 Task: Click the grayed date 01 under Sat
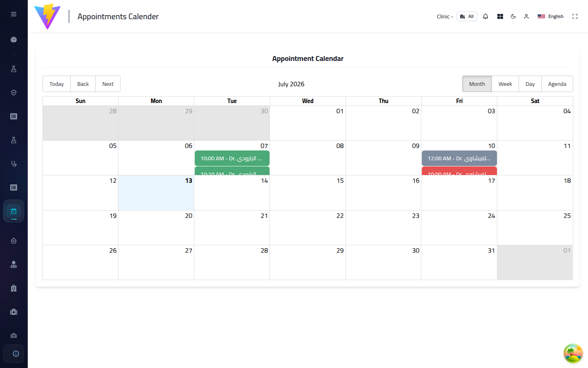pos(567,251)
